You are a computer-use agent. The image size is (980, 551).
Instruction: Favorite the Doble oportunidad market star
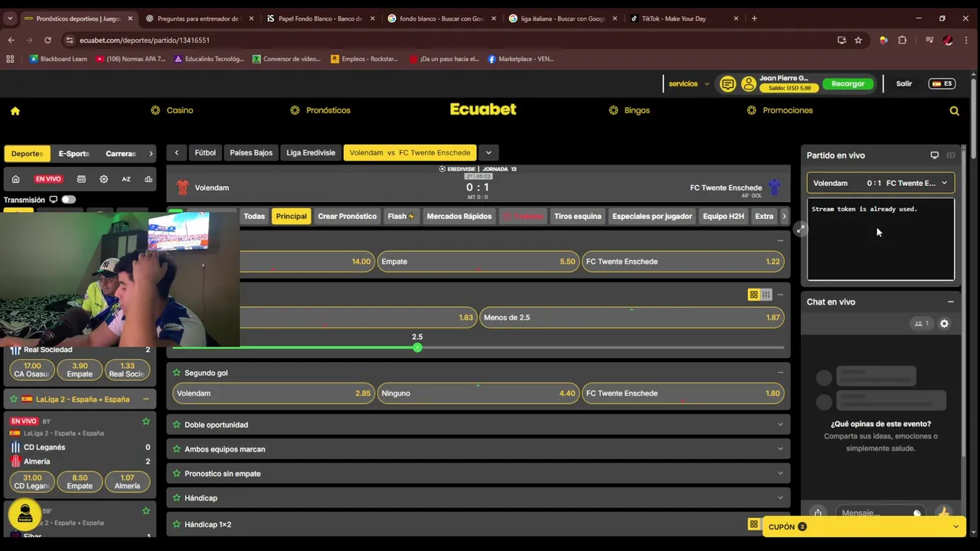[176, 425]
